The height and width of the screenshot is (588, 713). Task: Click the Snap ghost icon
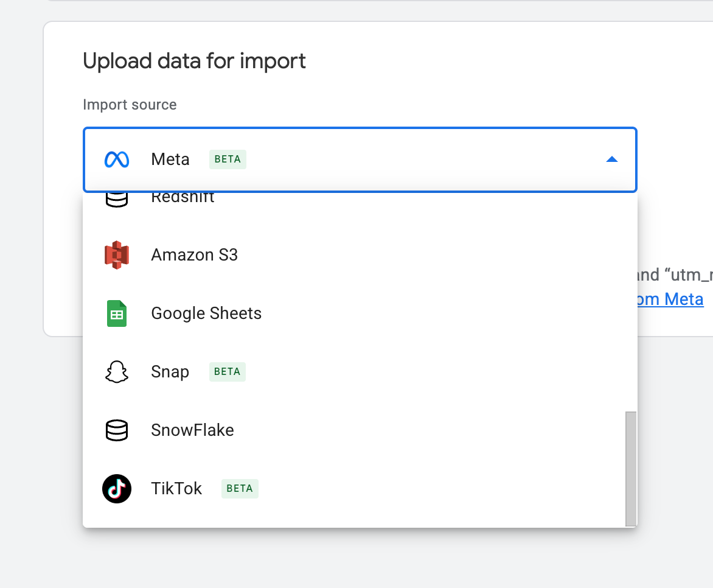pyautogui.click(x=117, y=372)
